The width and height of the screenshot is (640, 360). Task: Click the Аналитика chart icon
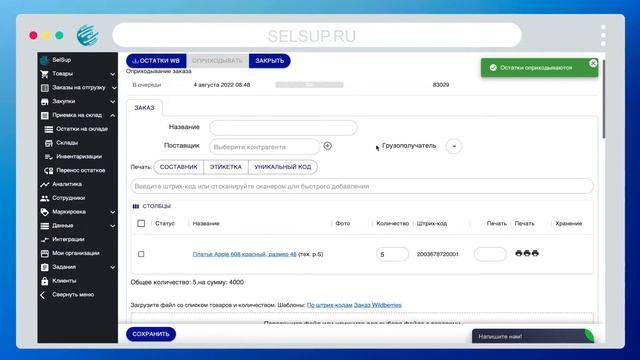44,184
